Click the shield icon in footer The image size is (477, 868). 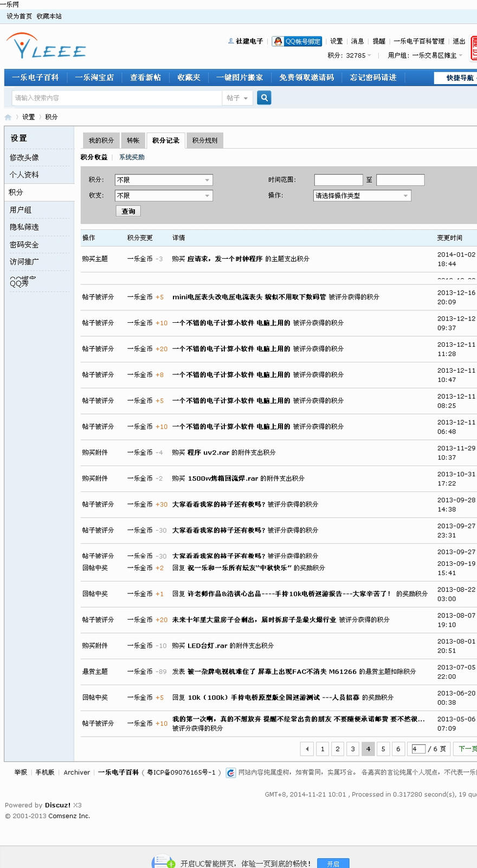point(231,773)
